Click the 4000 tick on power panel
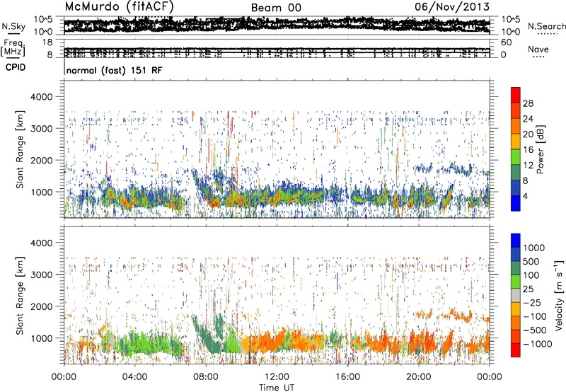Screen dimensions: 566x392 coord(42,97)
